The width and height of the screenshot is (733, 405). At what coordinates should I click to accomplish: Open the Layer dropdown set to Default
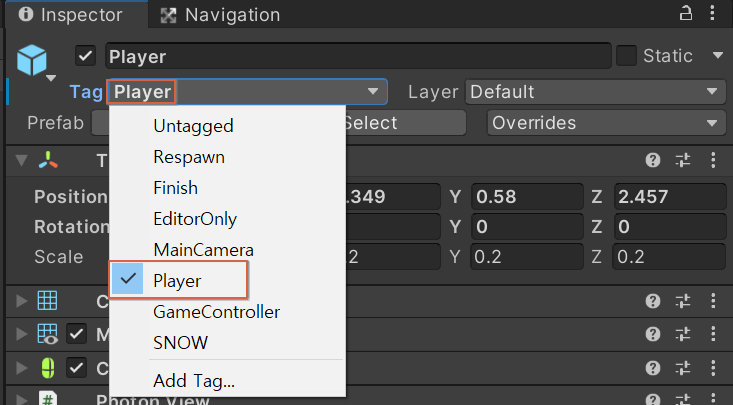595,92
